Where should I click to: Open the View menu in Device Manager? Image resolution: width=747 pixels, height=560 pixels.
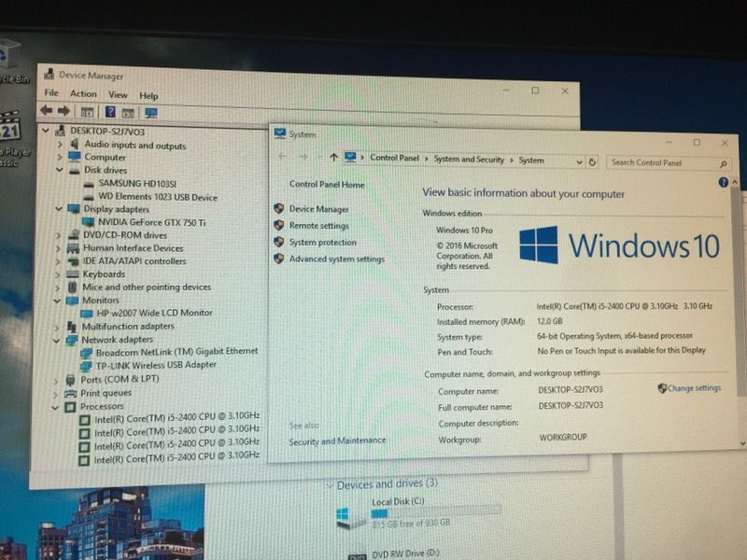click(118, 95)
